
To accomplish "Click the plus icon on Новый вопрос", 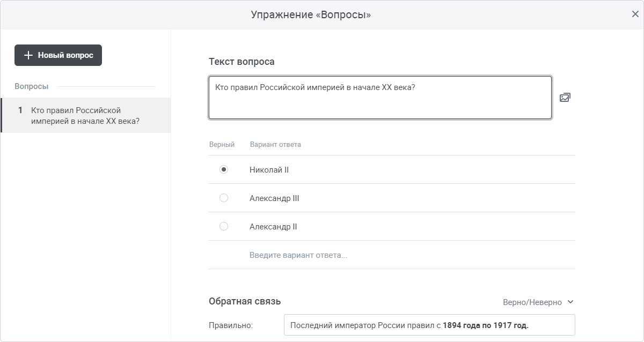I will click(28, 55).
